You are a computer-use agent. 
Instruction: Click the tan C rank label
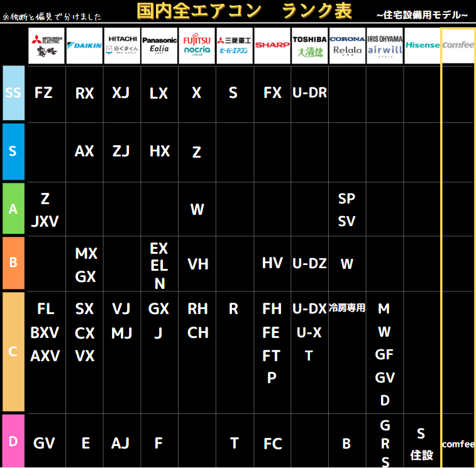point(13,352)
